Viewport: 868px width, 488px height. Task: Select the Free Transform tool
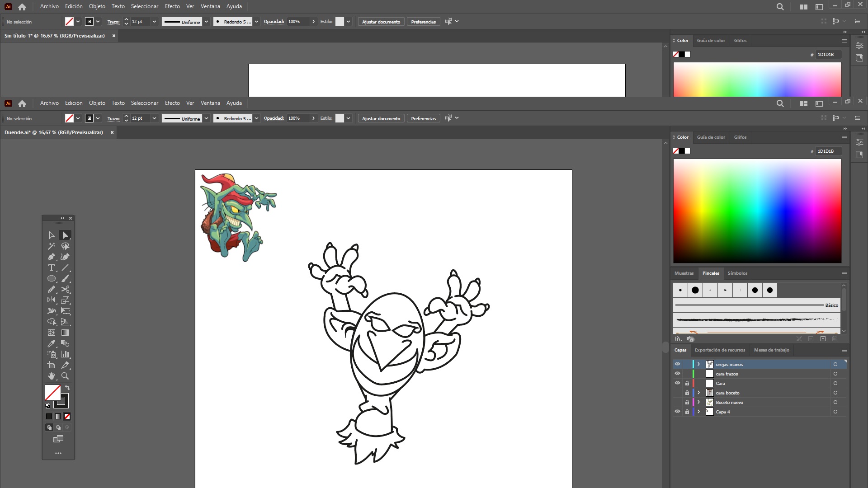pos(65,311)
